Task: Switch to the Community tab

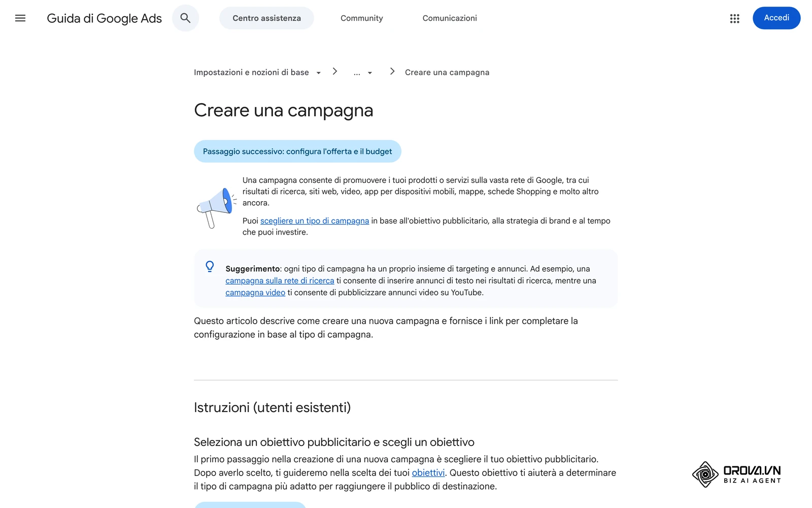Action: tap(362, 18)
